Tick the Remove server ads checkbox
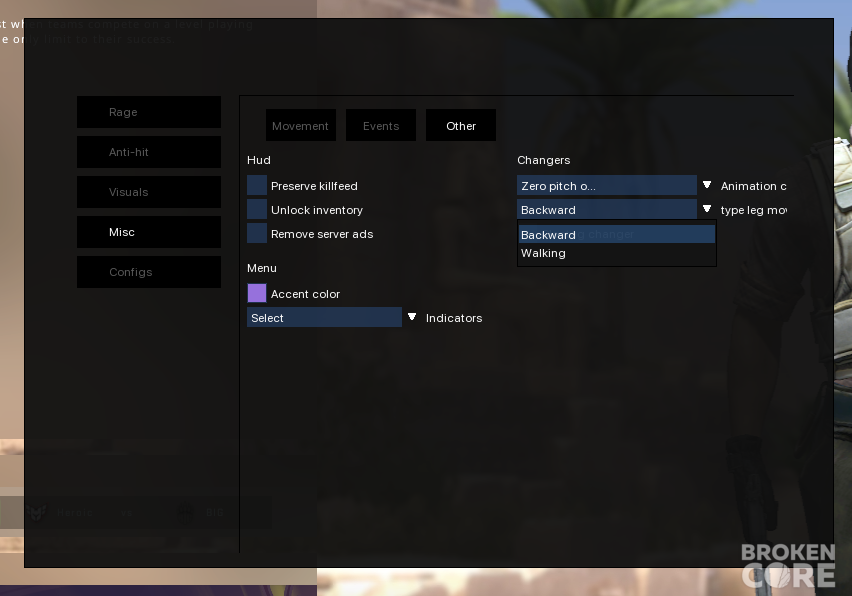The height and width of the screenshot is (596, 852). pyautogui.click(x=257, y=233)
